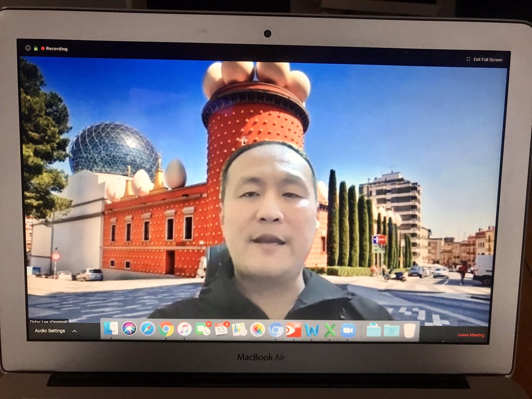Image resolution: width=532 pixels, height=399 pixels.
Task: Open Google Chrome from the dock
Action: (166, 329)
